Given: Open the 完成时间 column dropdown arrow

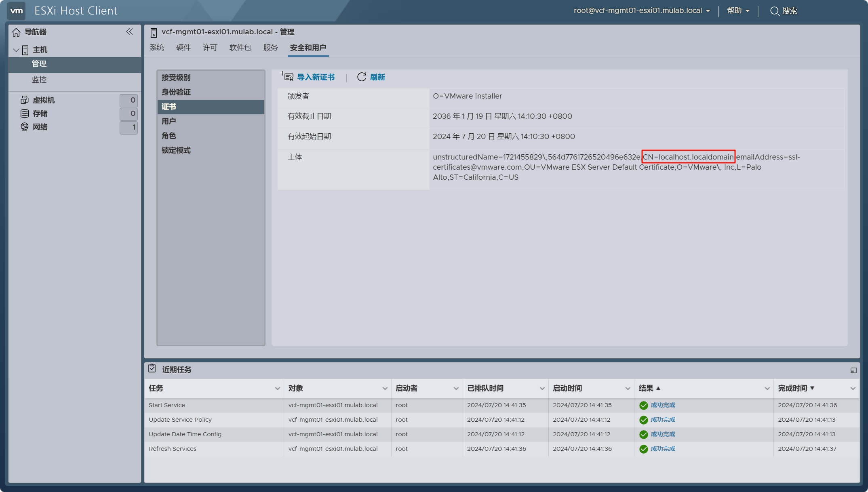Looking at the screenshot, I should point(853,389).
